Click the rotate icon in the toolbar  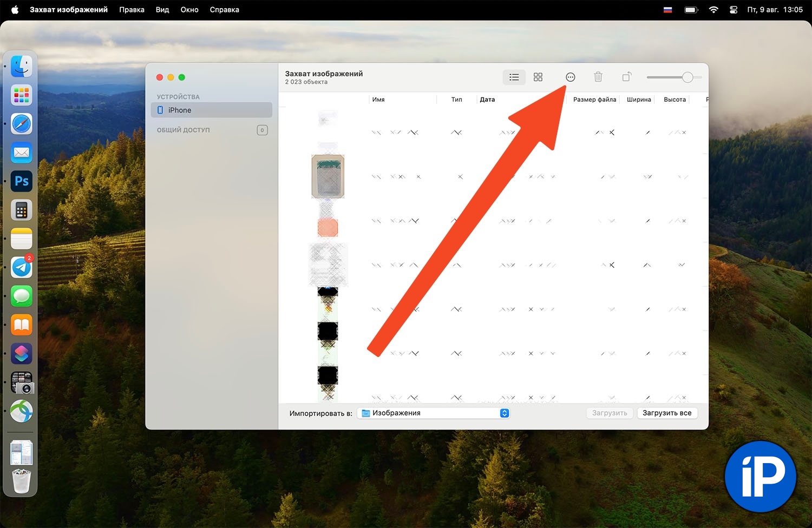pyautogui.click(x=626, y=77)
